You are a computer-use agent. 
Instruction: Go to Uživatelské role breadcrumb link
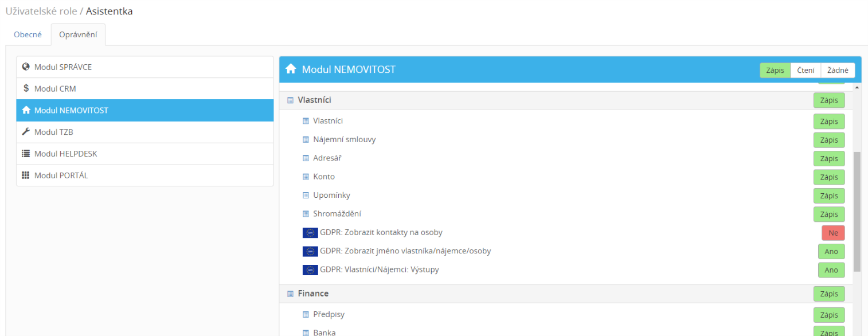pos(41,11)
